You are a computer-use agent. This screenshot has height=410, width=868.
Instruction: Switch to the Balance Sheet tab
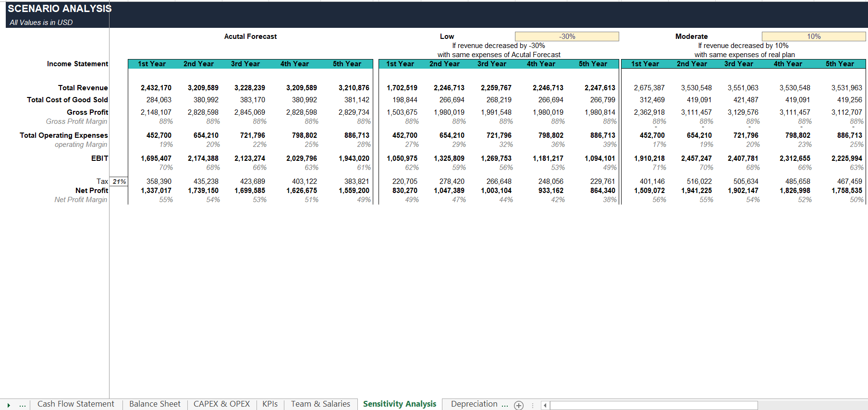pos(155,404)
